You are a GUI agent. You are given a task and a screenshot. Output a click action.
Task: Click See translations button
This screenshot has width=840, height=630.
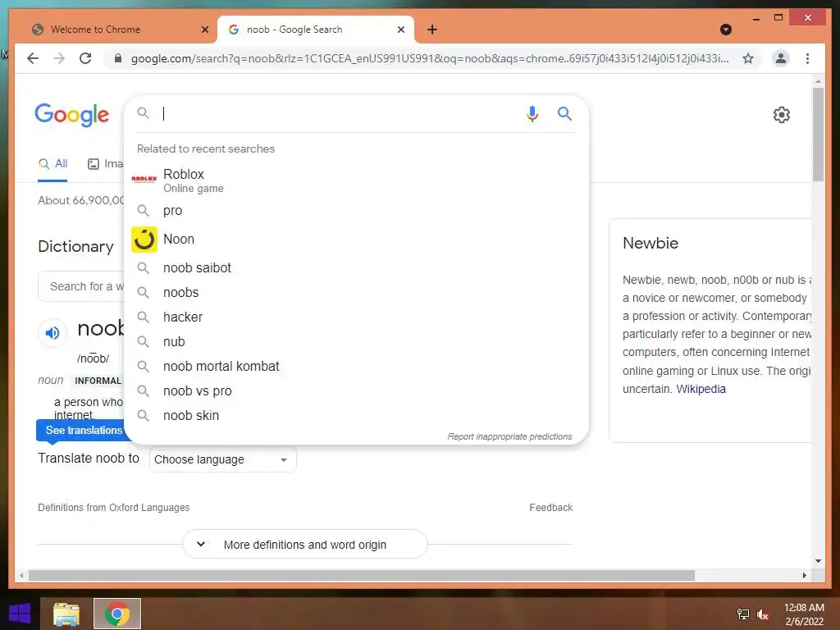pos(84,430)
